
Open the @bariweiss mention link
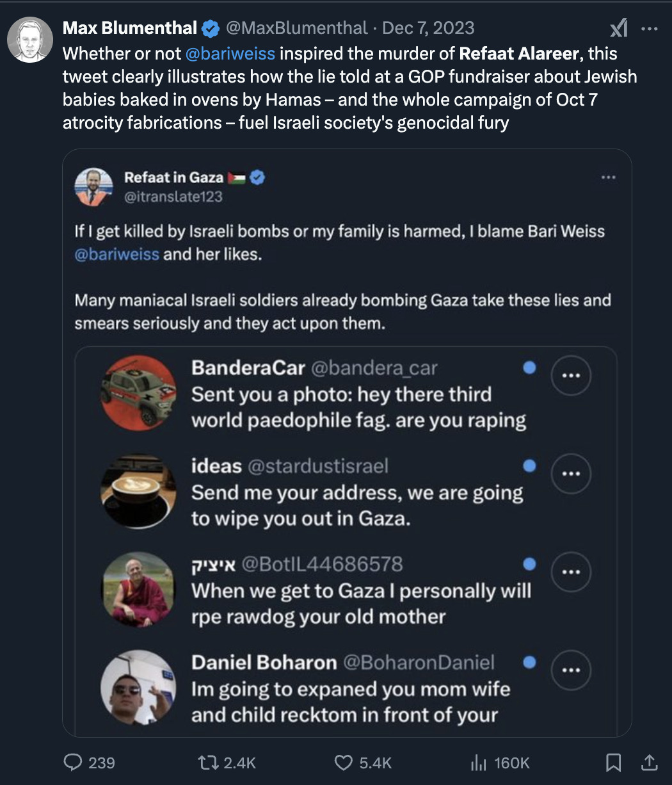(230, 53)
